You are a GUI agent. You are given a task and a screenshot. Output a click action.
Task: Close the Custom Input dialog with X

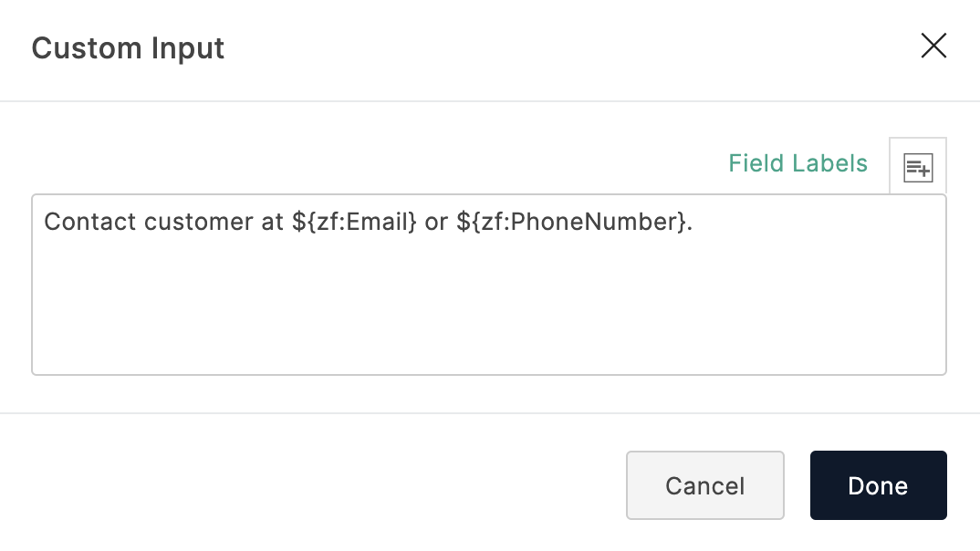click(933, 46)
